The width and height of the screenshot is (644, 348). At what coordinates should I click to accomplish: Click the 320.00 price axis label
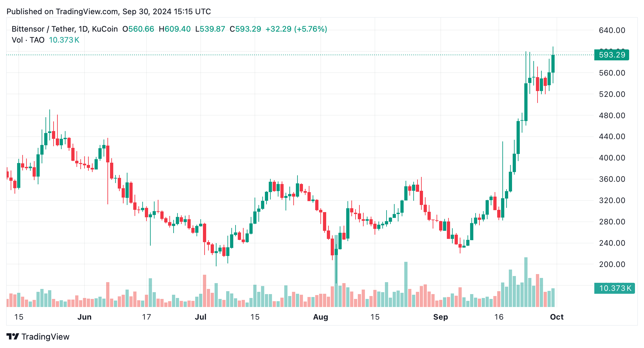(612, 200)
